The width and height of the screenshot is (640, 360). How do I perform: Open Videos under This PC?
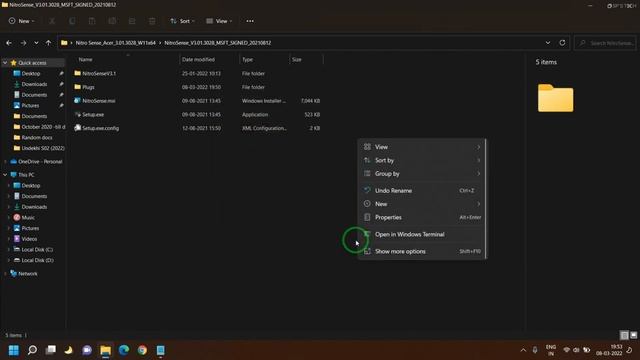[x=29, y=239]
